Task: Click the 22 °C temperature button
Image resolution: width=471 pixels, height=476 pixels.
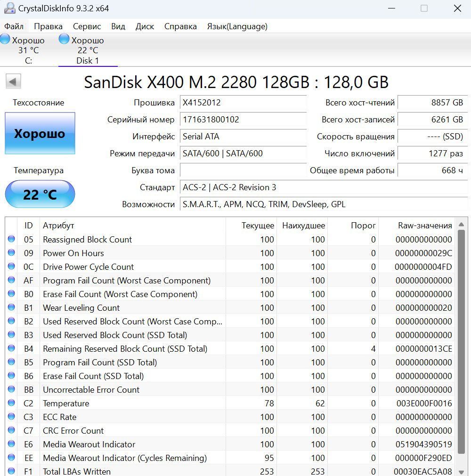Action: point(40,194)
